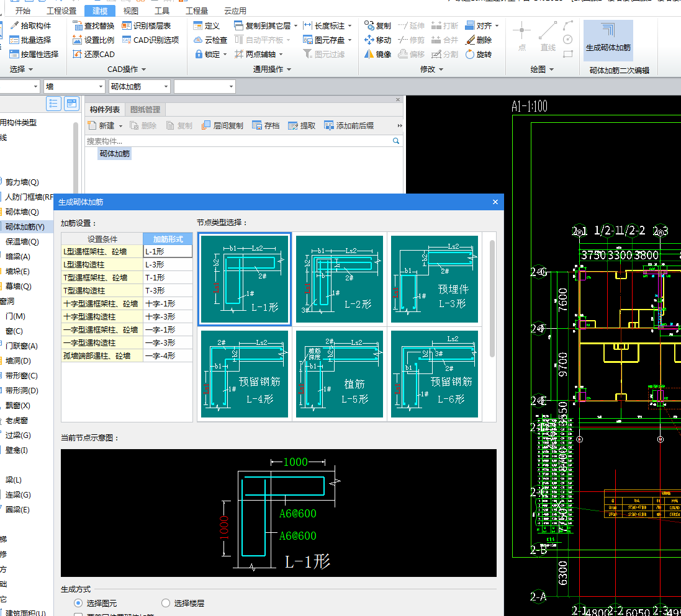Expand the 绘图 group menu
Screen dimensions: 681x616
[552, 69]
